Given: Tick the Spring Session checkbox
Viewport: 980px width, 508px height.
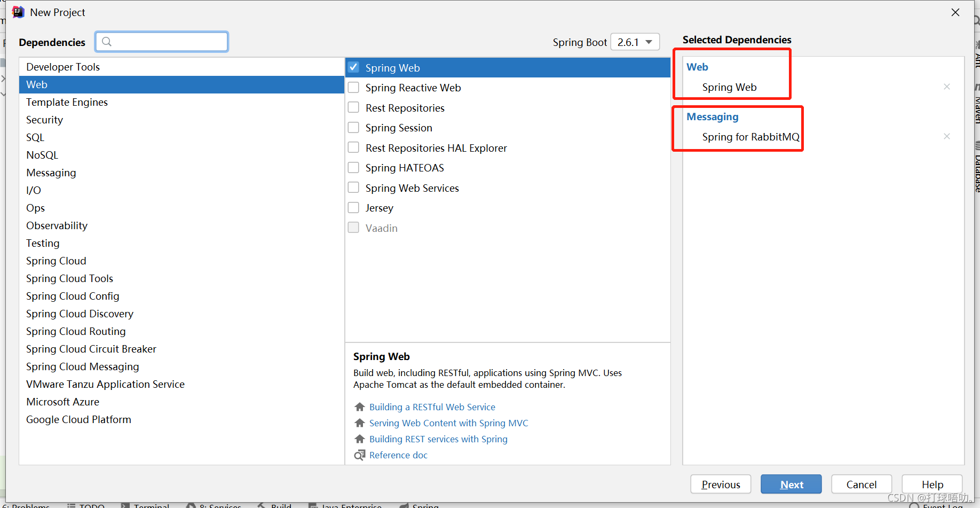Looking at the screenshot, I should (x=353, y=127).
